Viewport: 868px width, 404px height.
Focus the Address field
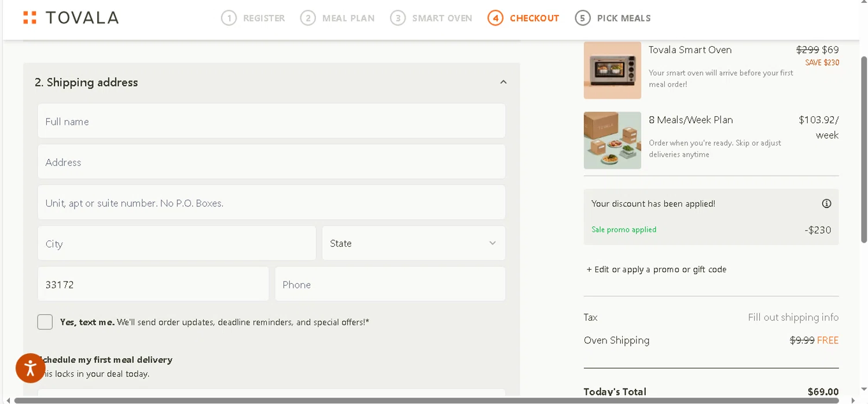[x=271, y=162]
